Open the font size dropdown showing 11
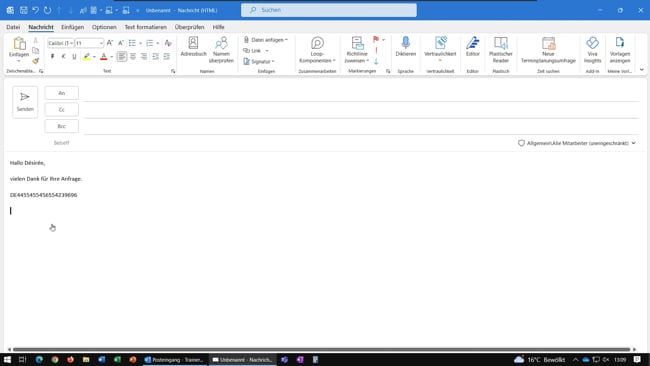Viewport: 650px width, 366px height. point(101,43)
